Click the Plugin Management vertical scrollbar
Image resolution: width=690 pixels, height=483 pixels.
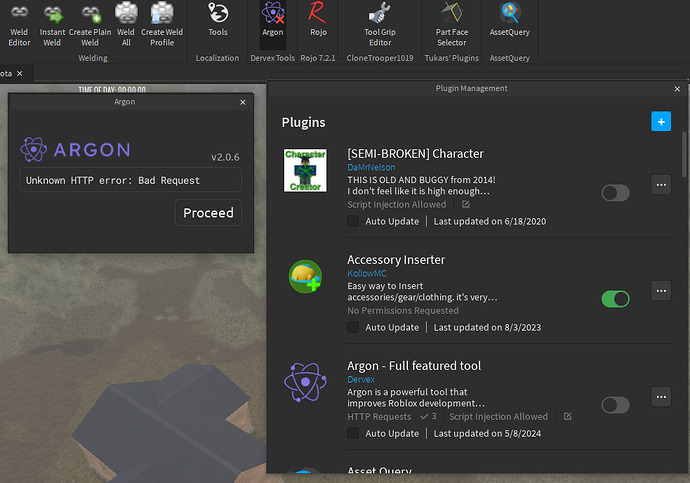point(684,155)
